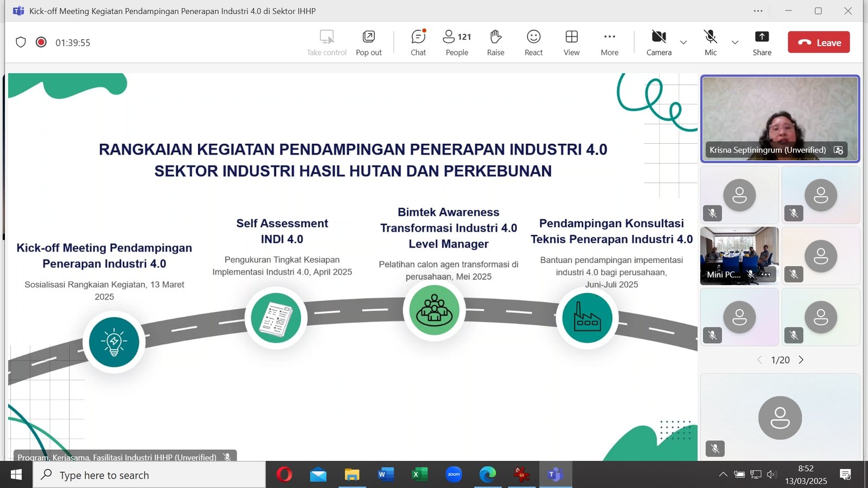Screen dimensions: 868x488
Task: Raise your hand in the meeting
Action: [x=495, y=43]
